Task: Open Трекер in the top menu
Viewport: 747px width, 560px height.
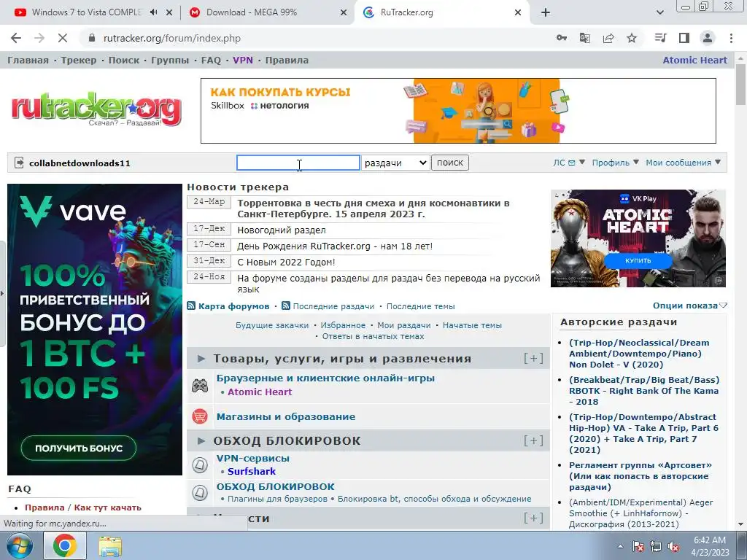Action: [79, 60]
